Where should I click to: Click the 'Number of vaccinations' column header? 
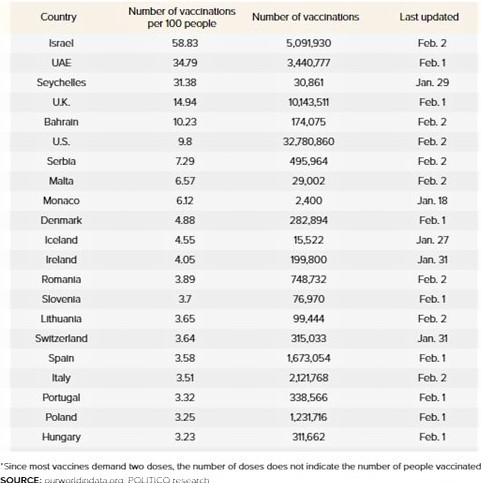(306, 17)
